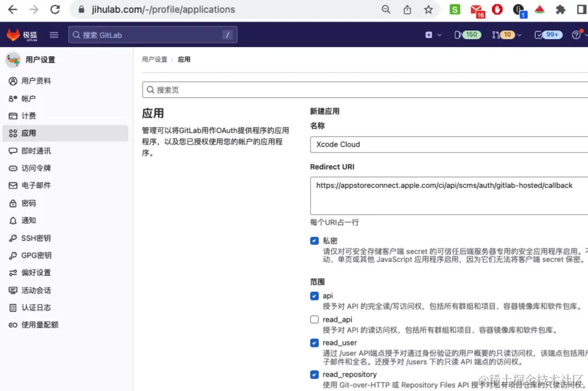Open the mail extension with badge 16

477,10
